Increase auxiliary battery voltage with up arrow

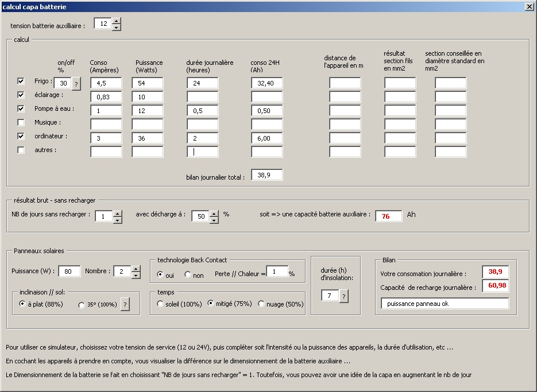pyautogui.click(x=117, y=21)
